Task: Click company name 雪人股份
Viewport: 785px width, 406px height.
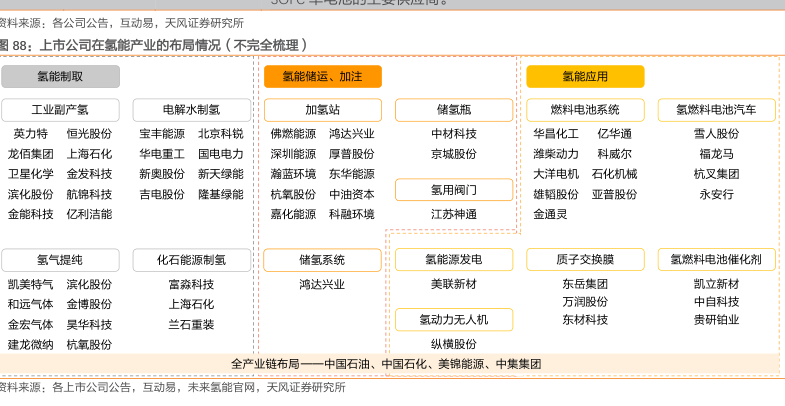Action: coord(716,134)
